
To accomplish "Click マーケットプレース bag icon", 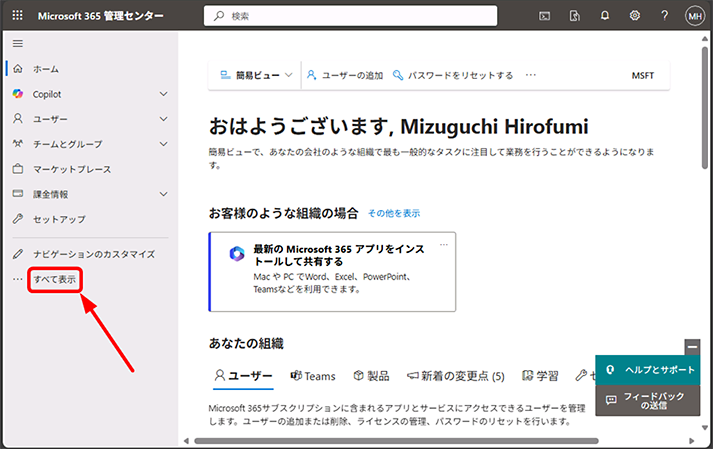I will pos(18,169).
